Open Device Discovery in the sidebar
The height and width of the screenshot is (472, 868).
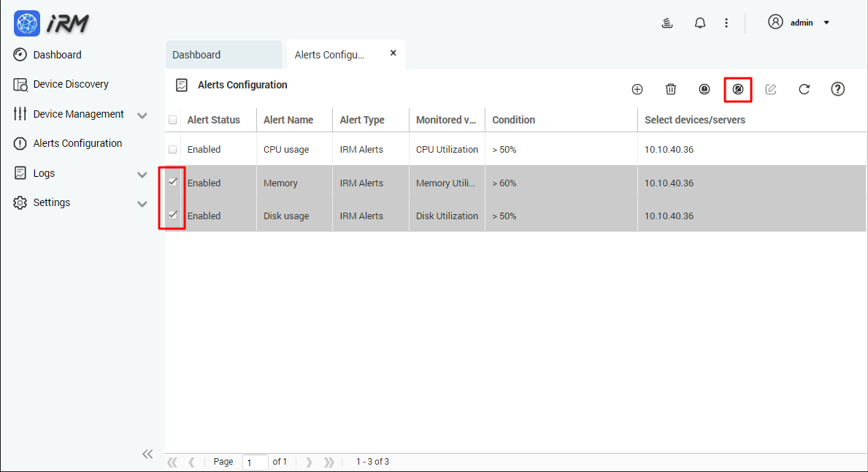(x=70, y=84)
